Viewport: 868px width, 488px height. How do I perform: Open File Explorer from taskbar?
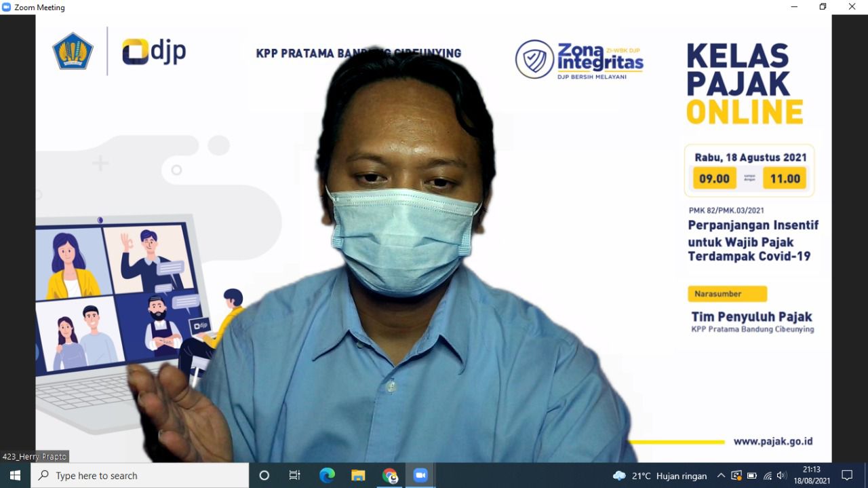[358, 476]
